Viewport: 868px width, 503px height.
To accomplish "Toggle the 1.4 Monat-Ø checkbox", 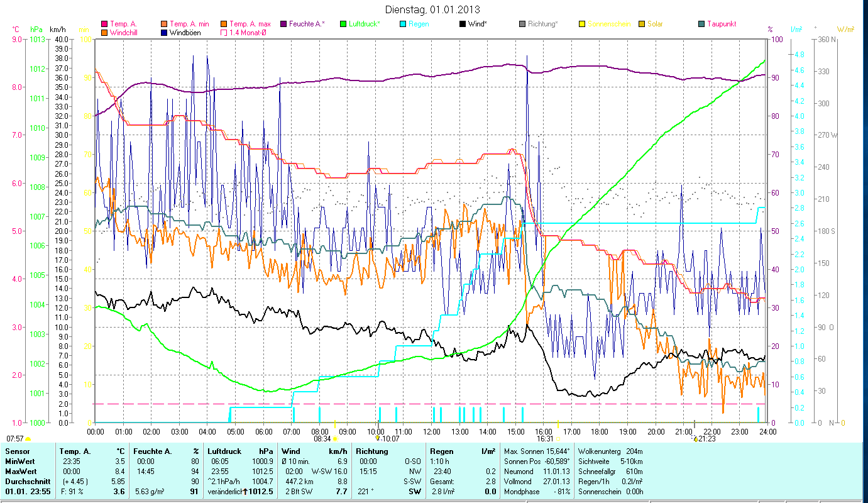I will coord(224,33).
